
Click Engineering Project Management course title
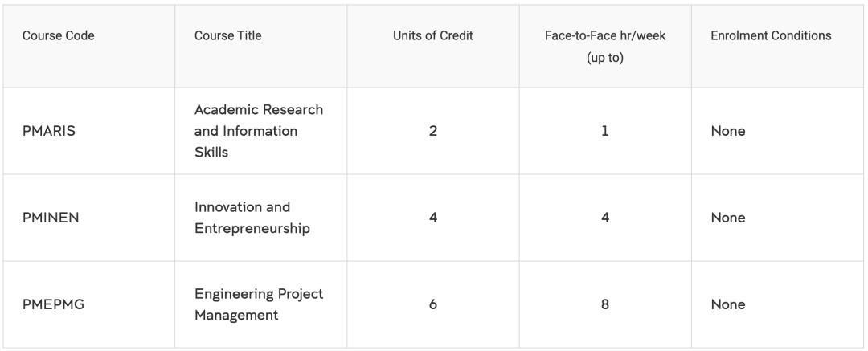(x=258, y=304)
